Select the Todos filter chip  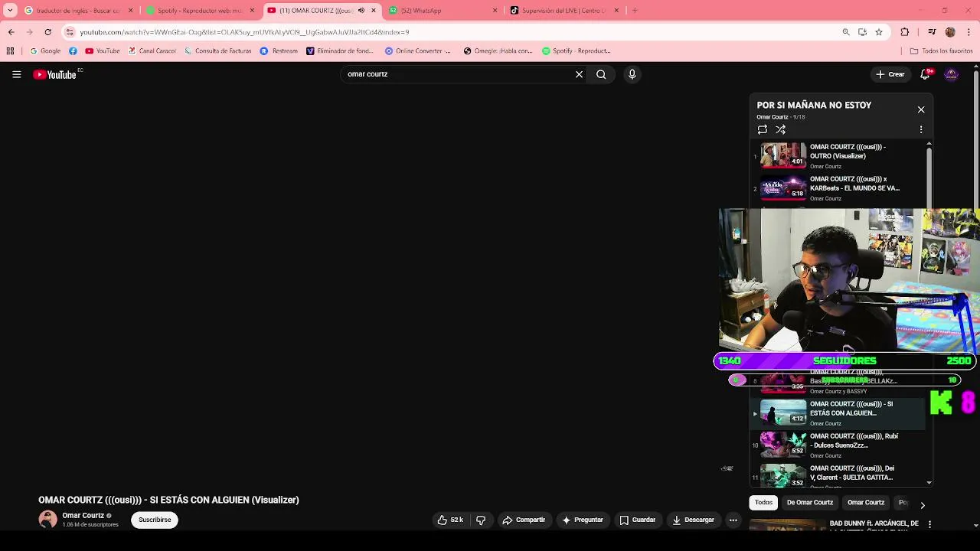[763, 503]
